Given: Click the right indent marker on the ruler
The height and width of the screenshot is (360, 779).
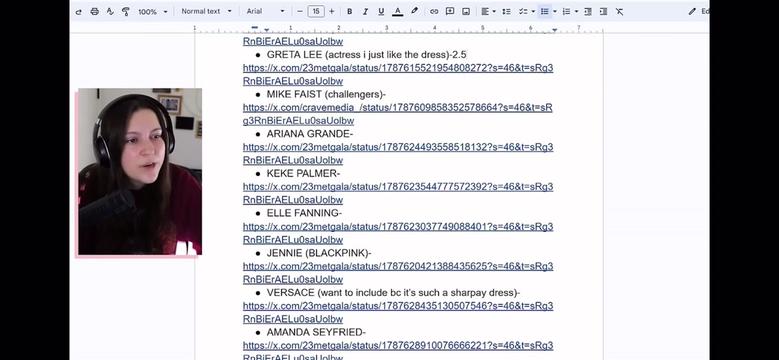Looking at the screenshot, I should point(554,30).
